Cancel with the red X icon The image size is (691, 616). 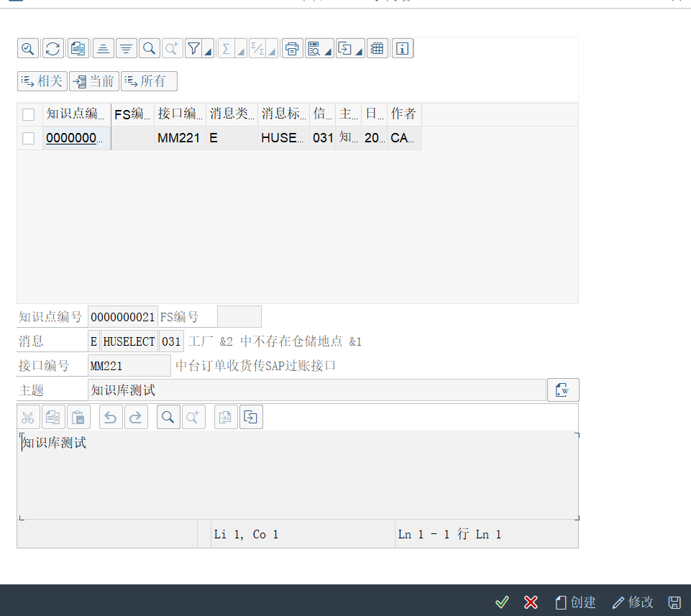click(531, 602)
